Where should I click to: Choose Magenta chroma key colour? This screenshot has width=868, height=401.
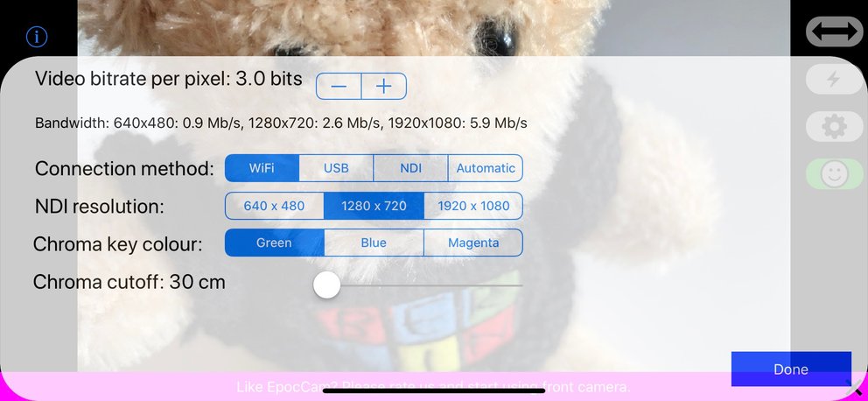tap(473, 243)
